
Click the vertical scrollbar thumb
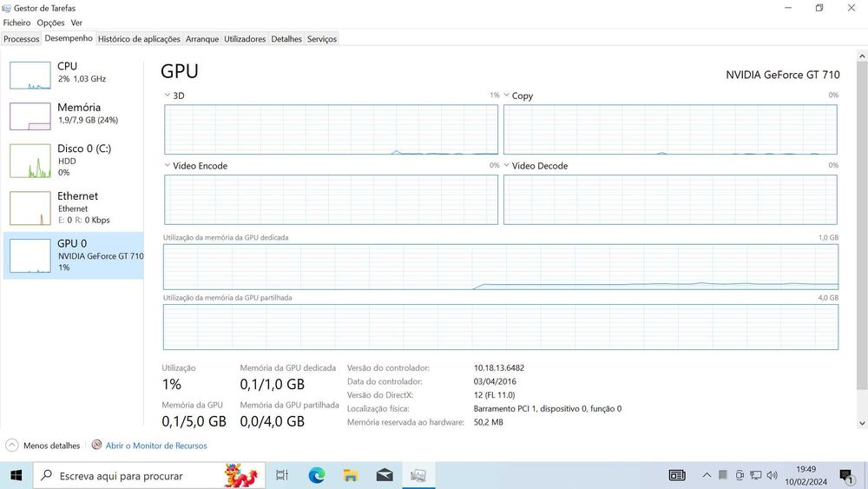coord(862,224)
